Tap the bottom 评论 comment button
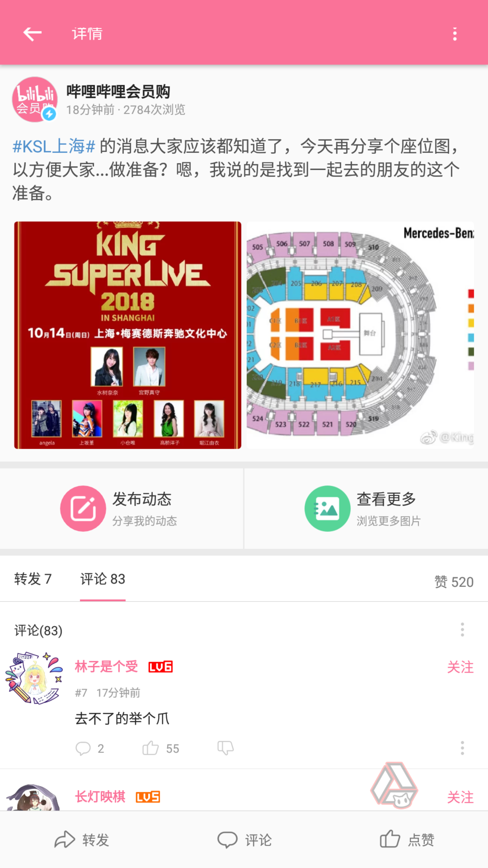 pyautogui.click(x=244, y=840)
